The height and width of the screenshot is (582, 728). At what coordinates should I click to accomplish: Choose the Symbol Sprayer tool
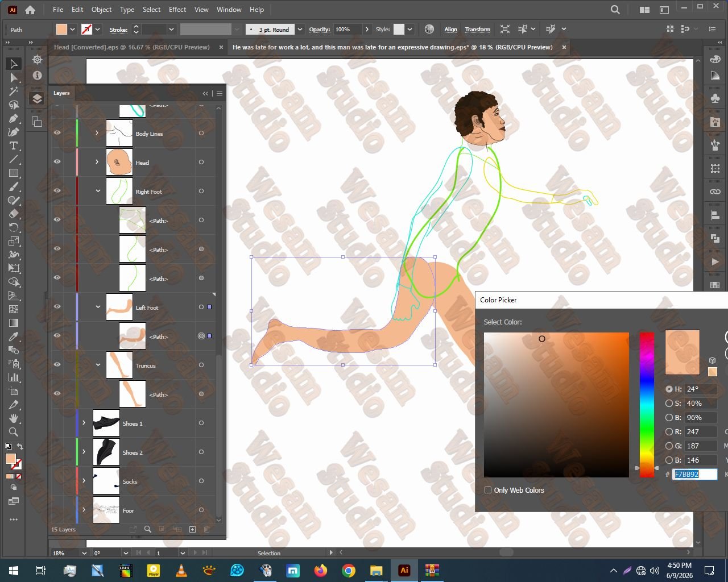point(14,364)
